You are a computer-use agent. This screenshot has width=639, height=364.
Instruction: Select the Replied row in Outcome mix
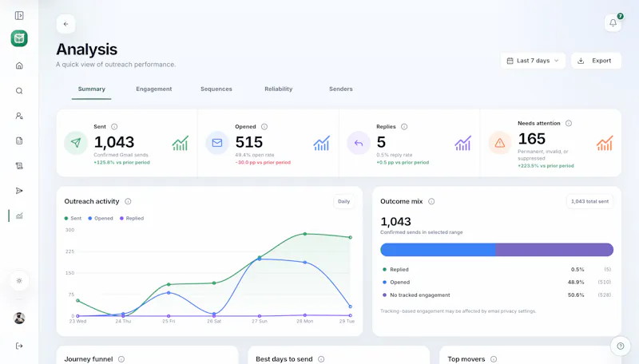tap(496, 270)
